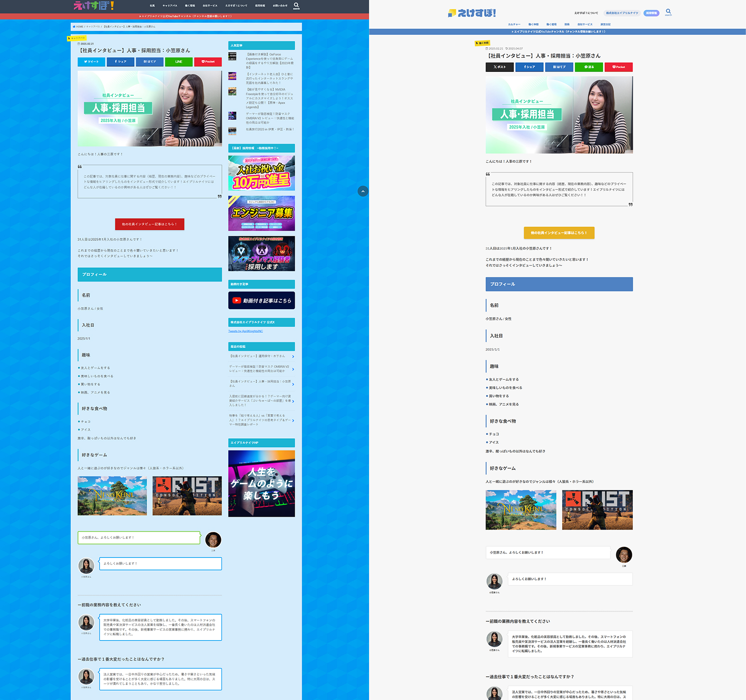Screen dimensions: 746x700
Task: Click the 入社お祝い金10万円進呈 banner
Action: pos(261,173)
